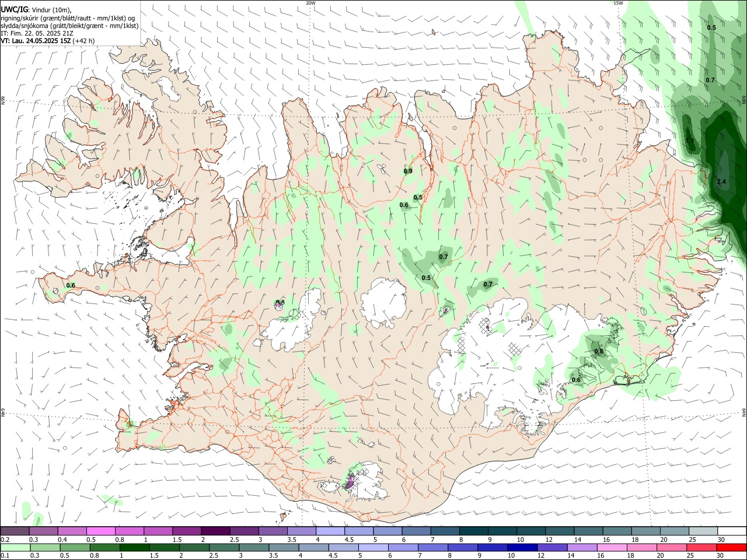Choose the navy blue 10 mm rain swatch
This screenshot has height=560, width=747.
[x=522, y=547]
